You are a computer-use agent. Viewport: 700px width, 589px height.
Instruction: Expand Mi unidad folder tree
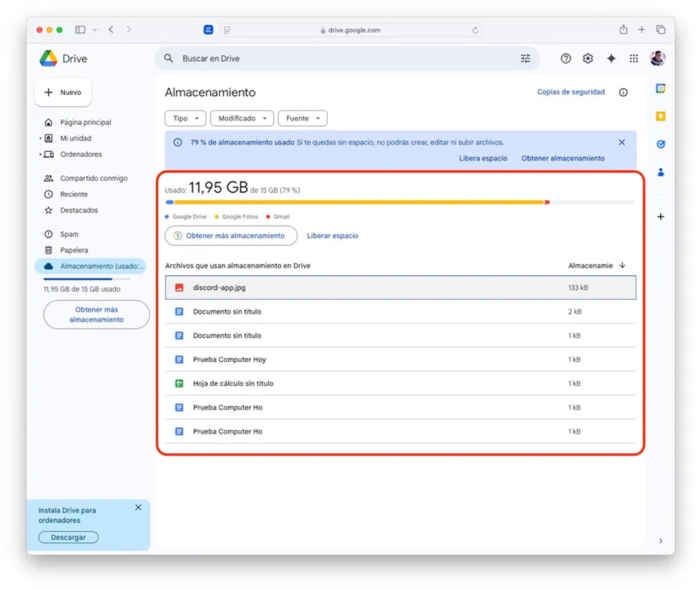pos(40,138)
